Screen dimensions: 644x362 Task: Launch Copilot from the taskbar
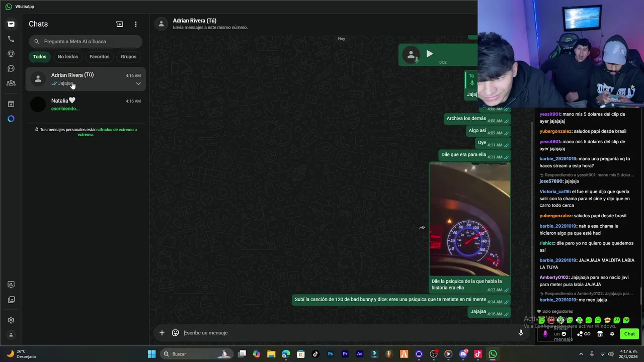[x=257, y=354]
